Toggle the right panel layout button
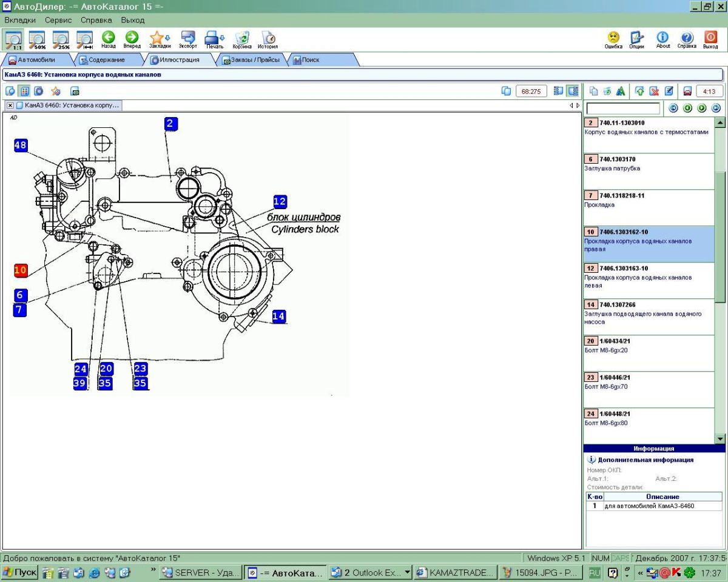The width and height of the screenshot is (728, 582). [572, 91]
